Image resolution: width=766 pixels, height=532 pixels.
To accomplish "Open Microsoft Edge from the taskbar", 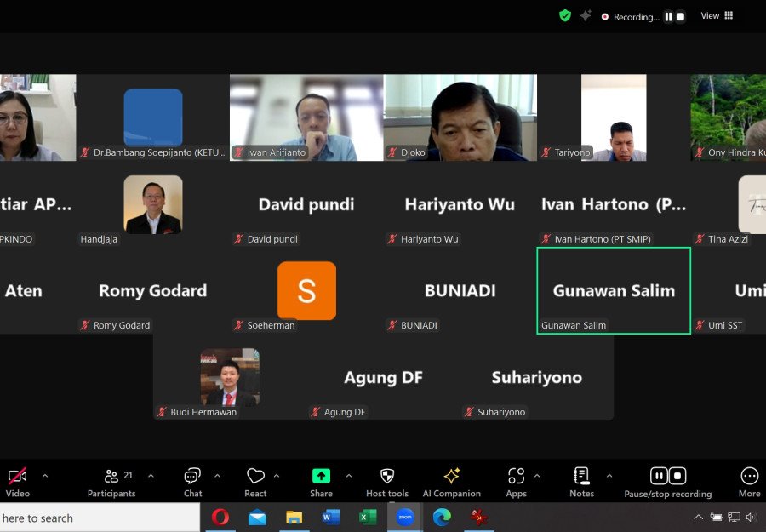I will (442, 517).
